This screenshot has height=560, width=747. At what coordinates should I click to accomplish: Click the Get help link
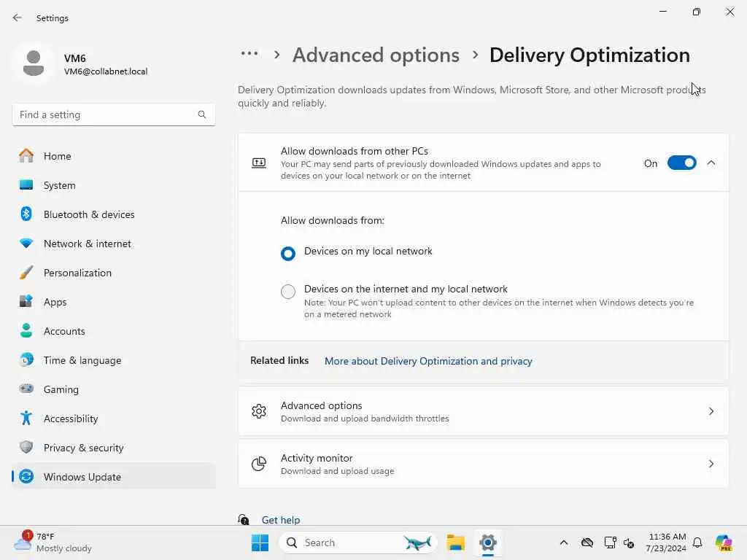click(x=281, y=520)
